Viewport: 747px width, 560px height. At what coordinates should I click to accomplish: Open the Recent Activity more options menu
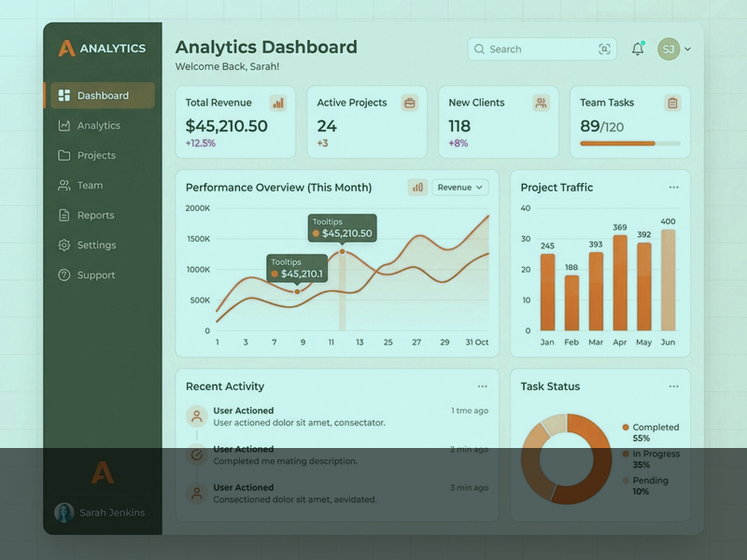click(483, 386)
